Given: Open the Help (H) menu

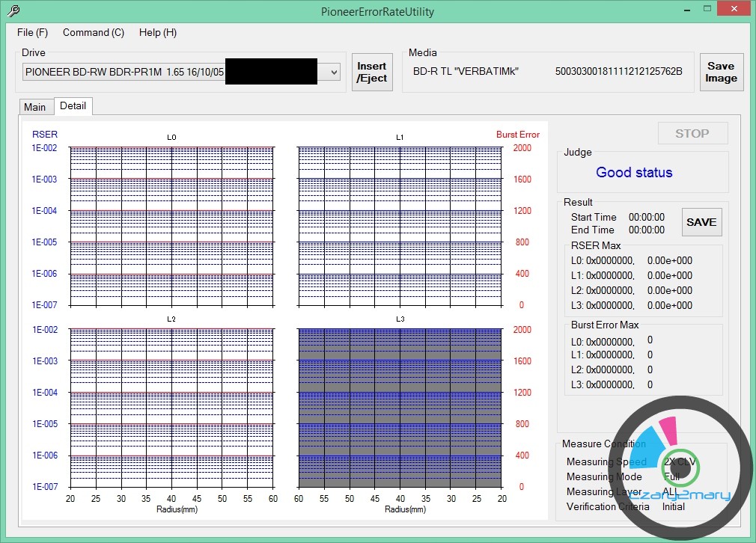Looking at the screenshot, I should (158, 32).
